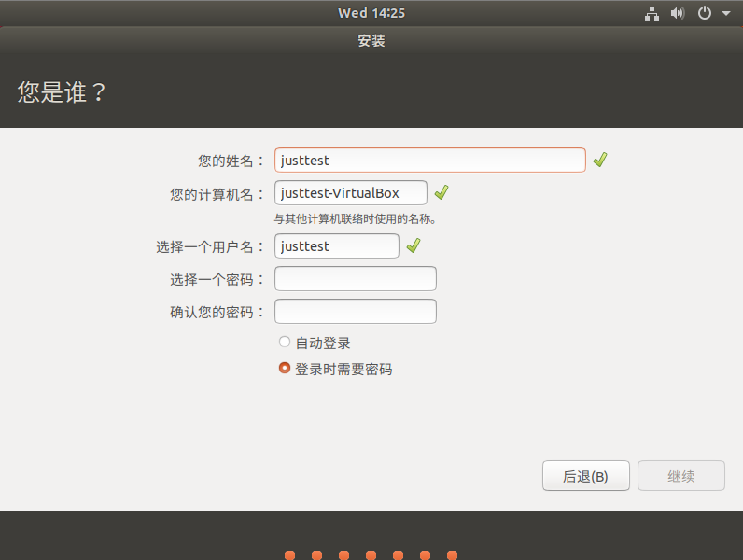The image size is (743, 560).
Task: Click the network connection icon in top bar
Action: [652, 13]
